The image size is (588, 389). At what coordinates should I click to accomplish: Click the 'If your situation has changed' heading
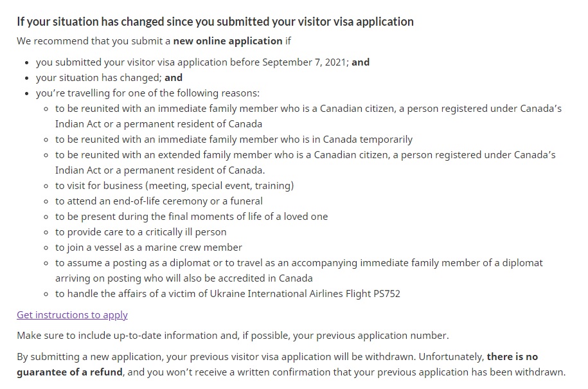tap(215, 22)
